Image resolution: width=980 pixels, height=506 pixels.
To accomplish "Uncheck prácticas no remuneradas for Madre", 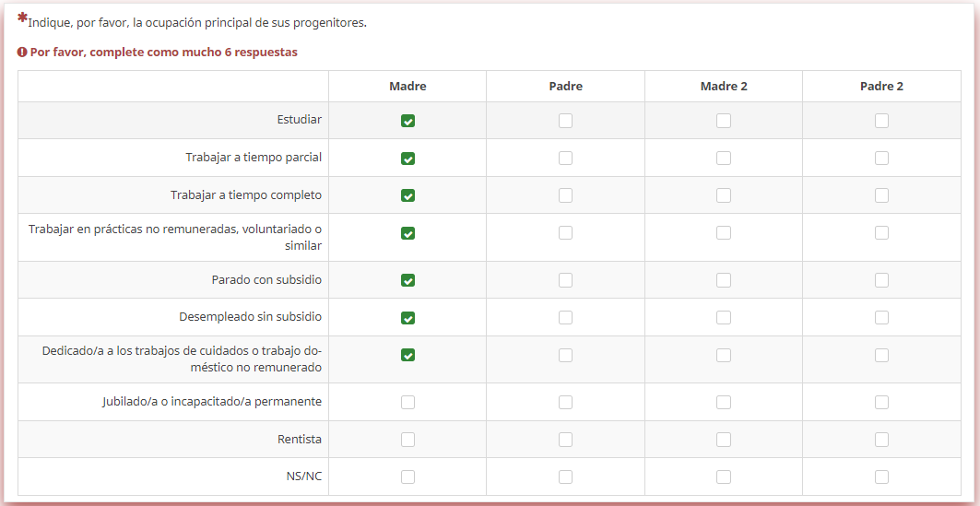I will 407,233.
